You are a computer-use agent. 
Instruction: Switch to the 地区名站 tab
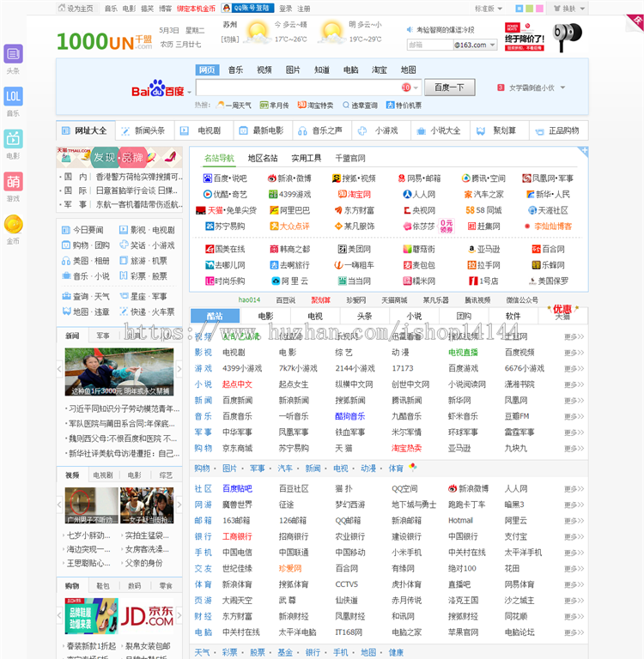[x=263, y=158]
